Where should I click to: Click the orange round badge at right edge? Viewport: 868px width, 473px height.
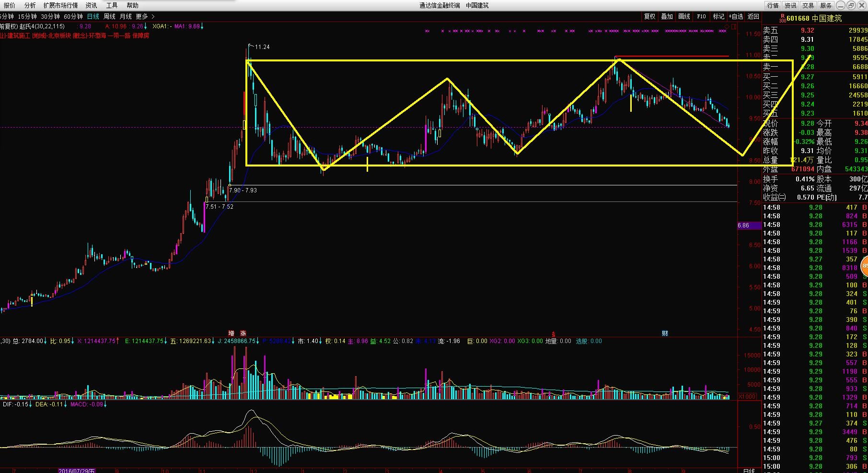tap(865, 265)
